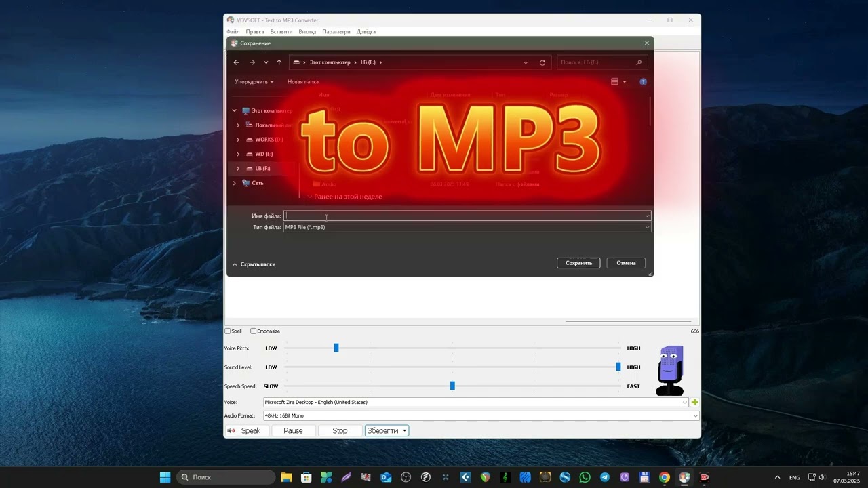Open the Параметри menu
This screenshot has width=868, height=488.
336,32
